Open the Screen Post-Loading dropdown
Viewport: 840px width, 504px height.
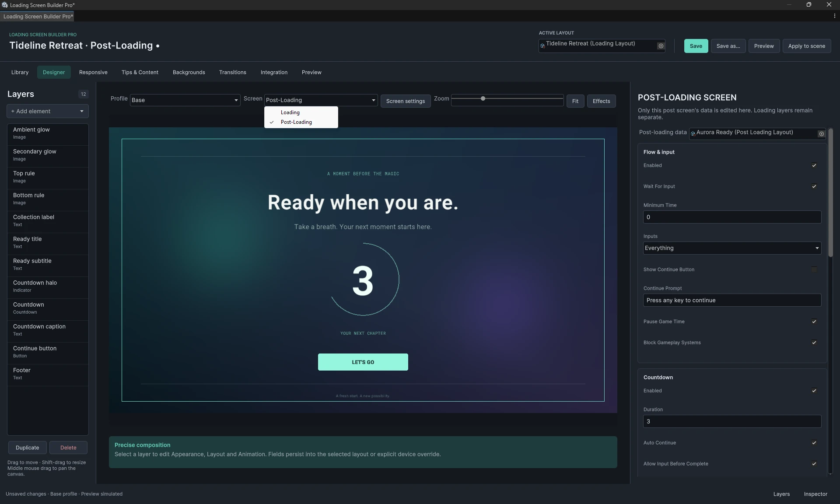[321, 100]
